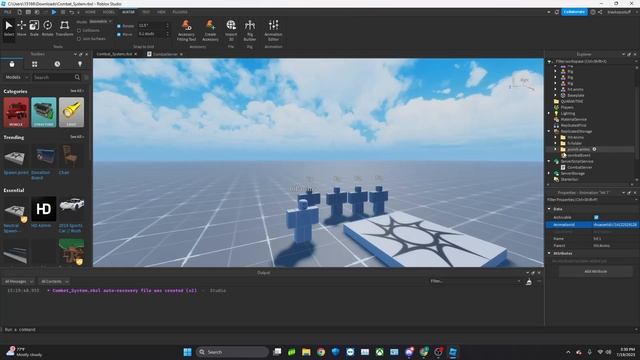
Task: Click plus icon next to punch anims folder
Action: click(x=594, y=149)
